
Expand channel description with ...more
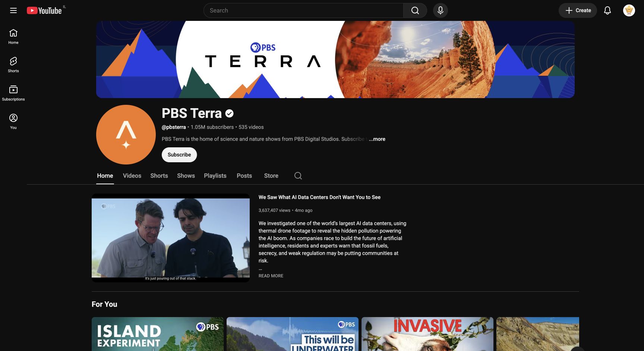click(377, 139)
